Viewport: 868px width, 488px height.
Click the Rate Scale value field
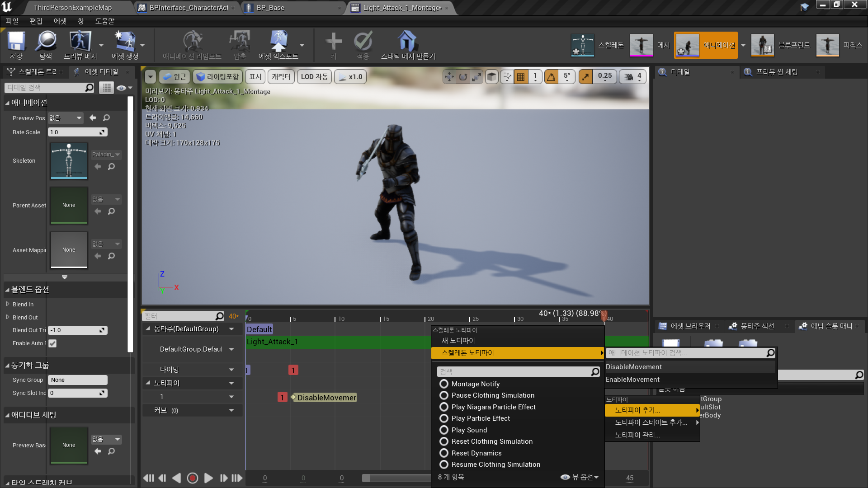coord(75,132)
